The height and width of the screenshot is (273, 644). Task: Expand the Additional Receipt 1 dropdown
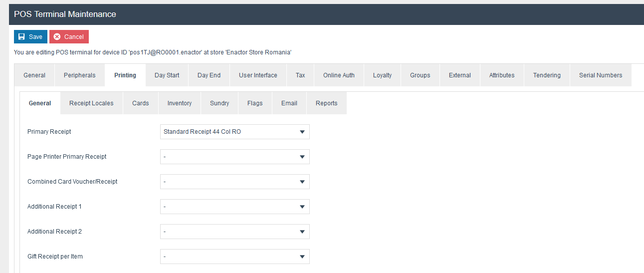click(234, 207)
